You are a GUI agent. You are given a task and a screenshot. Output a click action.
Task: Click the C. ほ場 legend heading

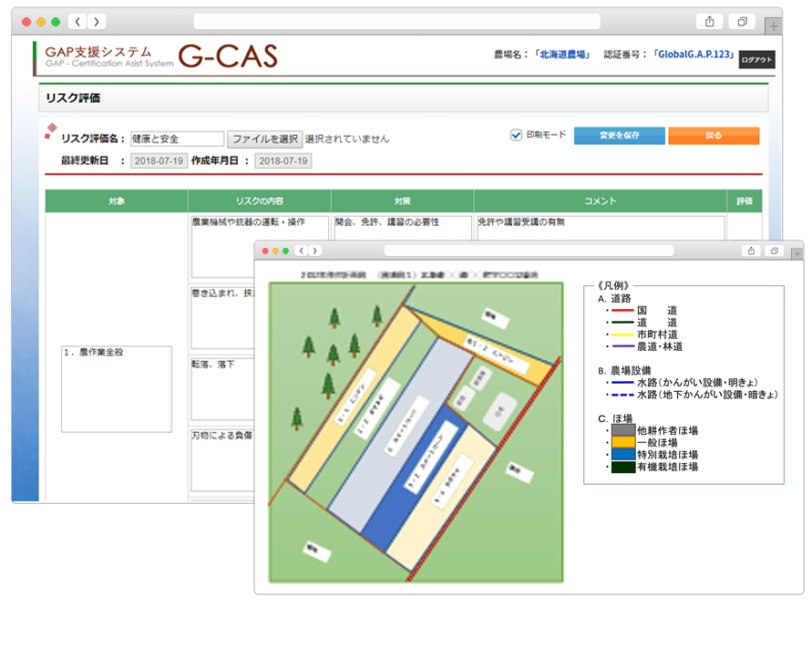click(x=615, y=418)
